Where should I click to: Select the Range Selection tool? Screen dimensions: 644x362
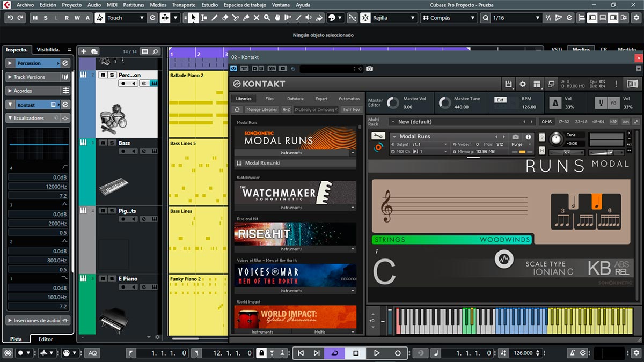point(204,18)
